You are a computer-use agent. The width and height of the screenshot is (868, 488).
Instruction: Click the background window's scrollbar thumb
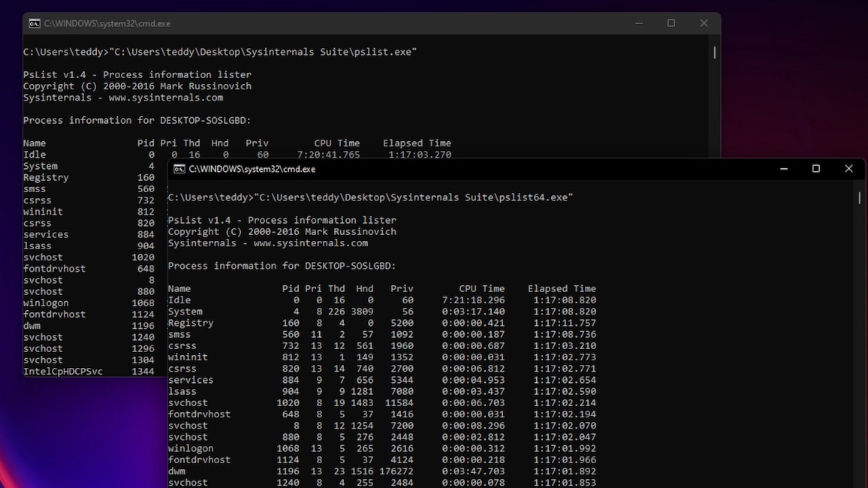coord(713,53)
